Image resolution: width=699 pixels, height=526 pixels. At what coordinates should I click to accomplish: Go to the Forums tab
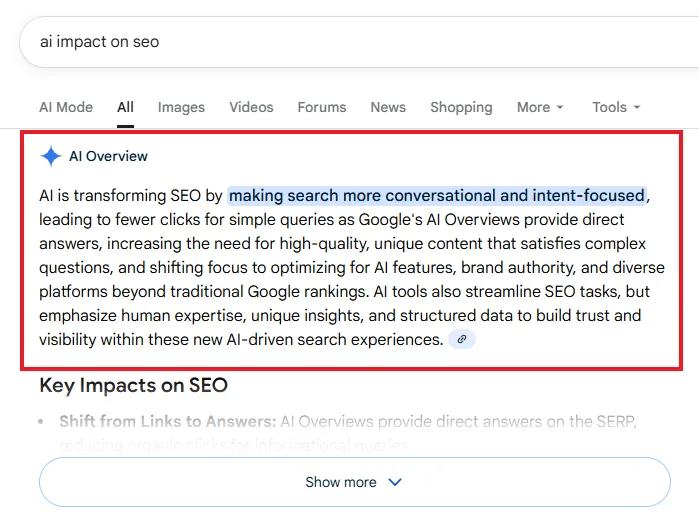tap(322, 107)
